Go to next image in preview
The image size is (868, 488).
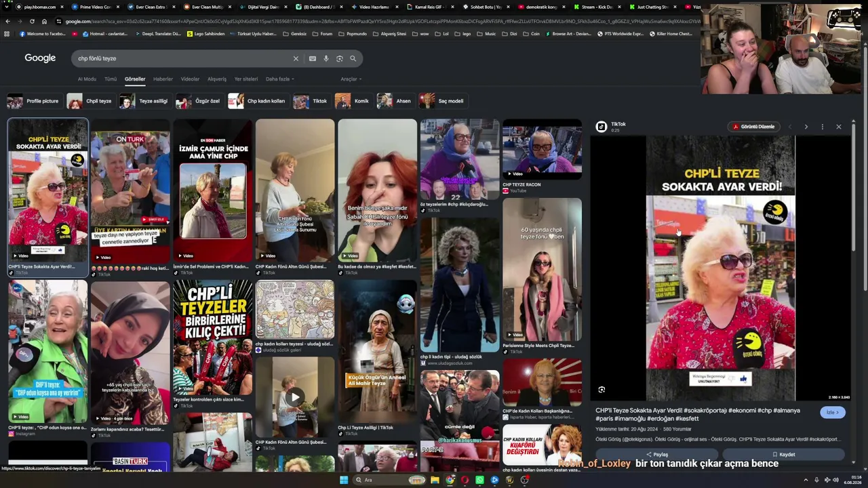(x=806, y=127)
